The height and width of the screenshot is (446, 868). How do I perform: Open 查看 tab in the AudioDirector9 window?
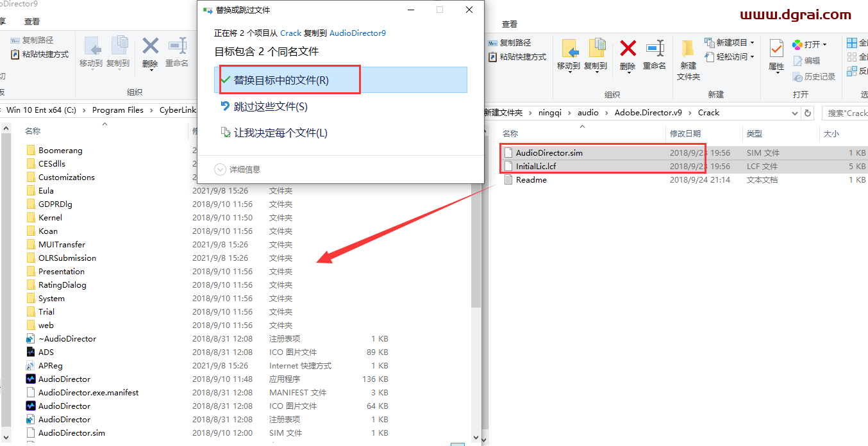32,21
